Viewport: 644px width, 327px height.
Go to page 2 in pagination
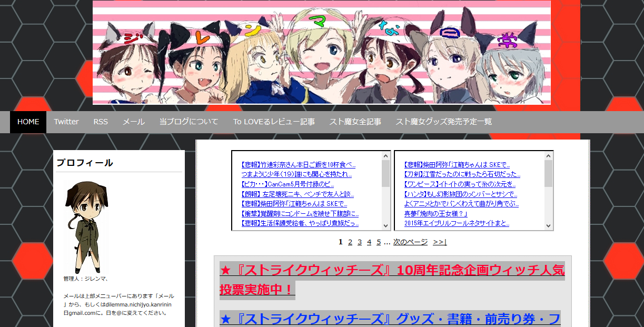click(350, 242)
